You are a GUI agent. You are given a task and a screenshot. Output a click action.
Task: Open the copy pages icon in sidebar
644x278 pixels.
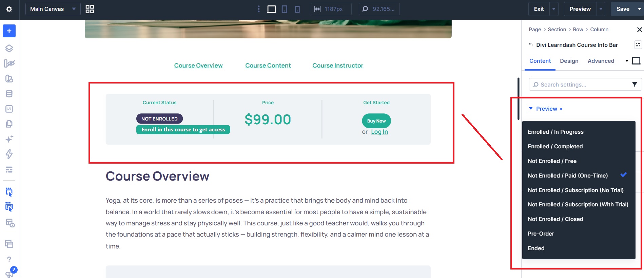pyautogui.click(x=9, y=124)
